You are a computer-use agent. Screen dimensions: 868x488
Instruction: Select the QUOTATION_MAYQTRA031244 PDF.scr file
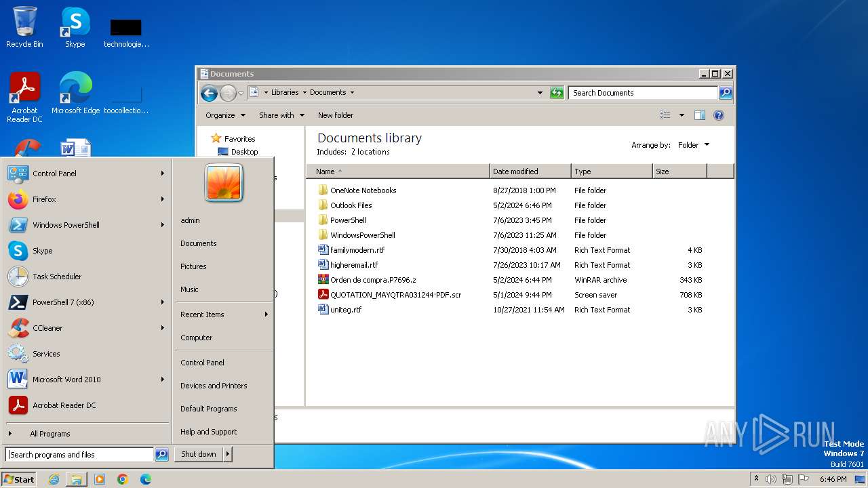coord(391,295)
